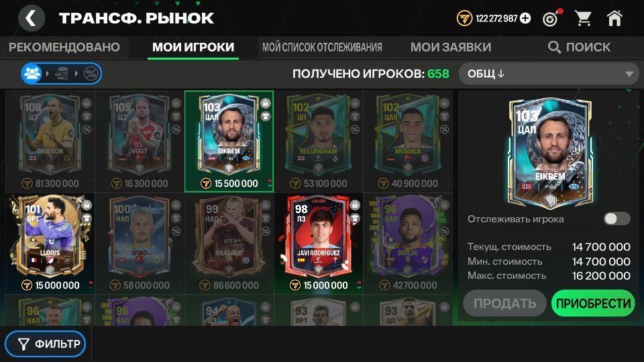Click the ПРОДАТЬ button
This screenshot has height=362, width=644.
504,303
